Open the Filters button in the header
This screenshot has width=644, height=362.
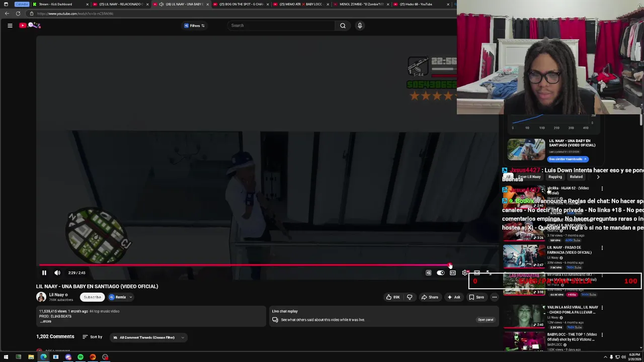pyautogui.click(x=194, y=26)
